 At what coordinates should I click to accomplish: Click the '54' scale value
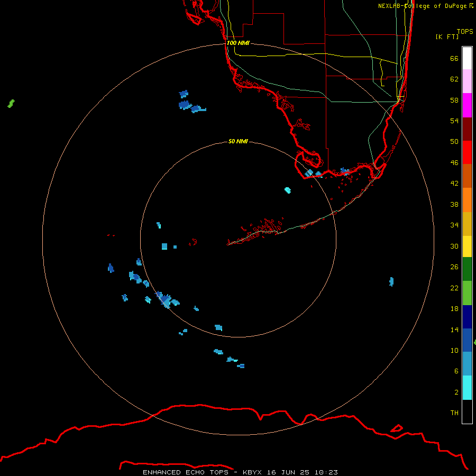454,121
